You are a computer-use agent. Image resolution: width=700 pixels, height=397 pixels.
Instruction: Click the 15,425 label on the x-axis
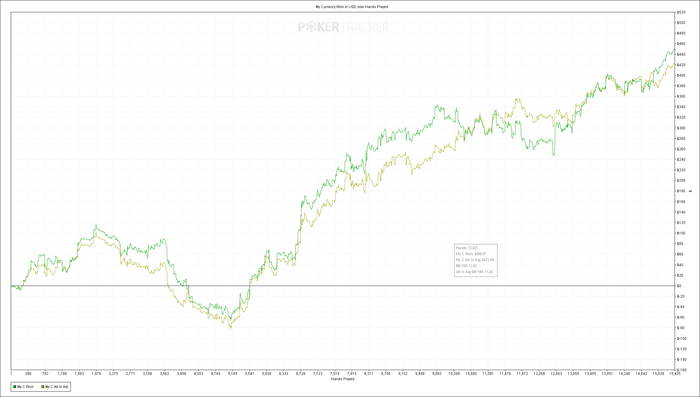pos(675,374)
